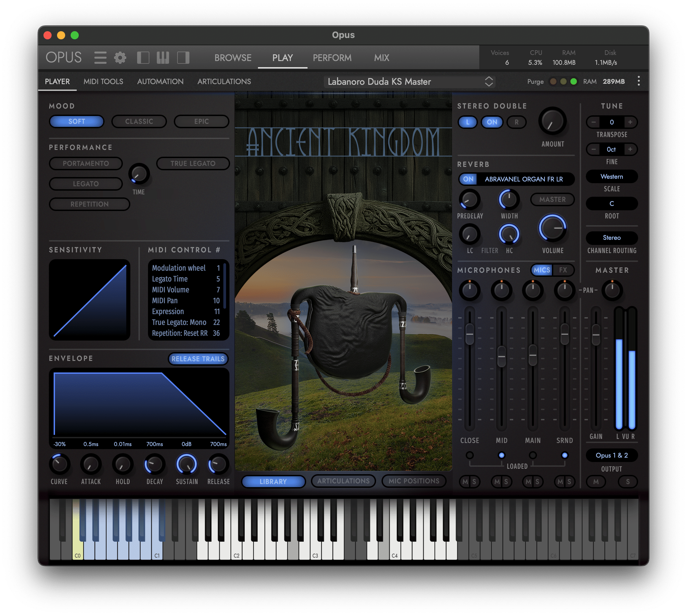687x616 pixels.
Task: Switch to the PERFORM page
Action: (x=332, y=58)
